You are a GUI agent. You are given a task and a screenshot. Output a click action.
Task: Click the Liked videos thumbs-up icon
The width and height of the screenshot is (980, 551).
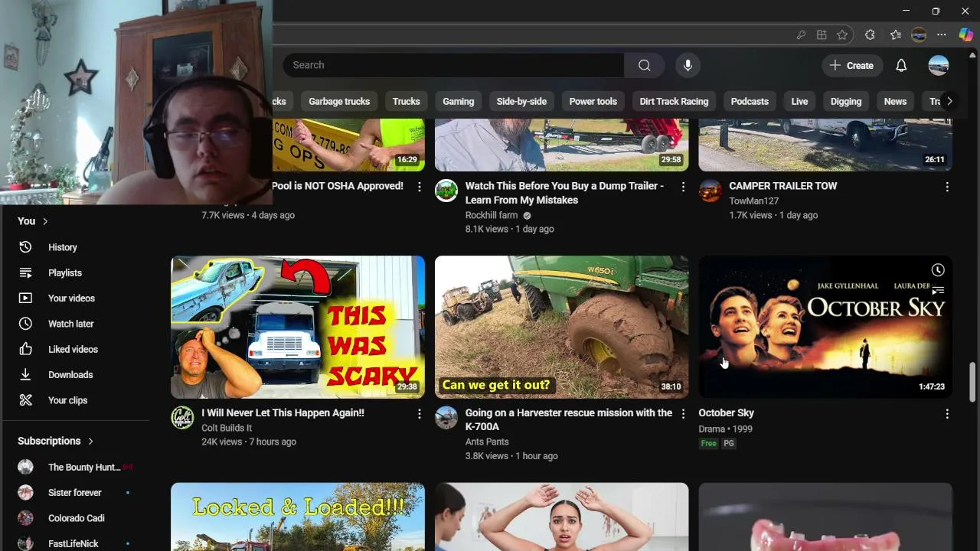[x=25, y=349]
